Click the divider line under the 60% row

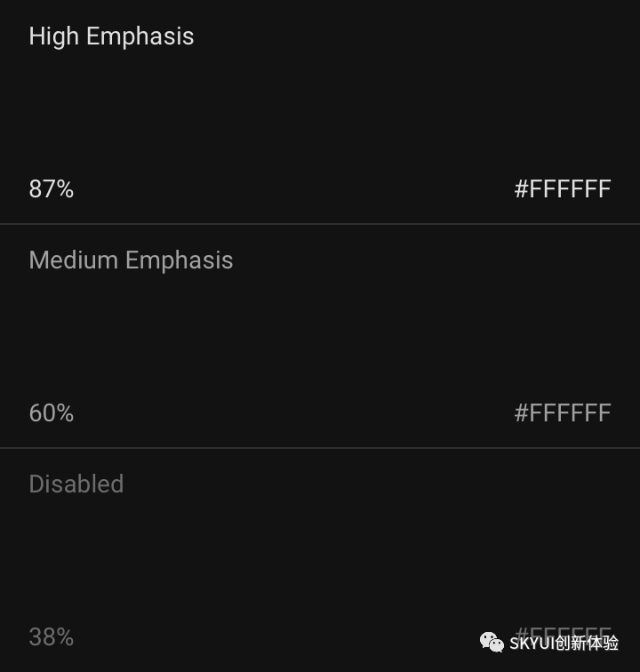click(x=320, y=448)
